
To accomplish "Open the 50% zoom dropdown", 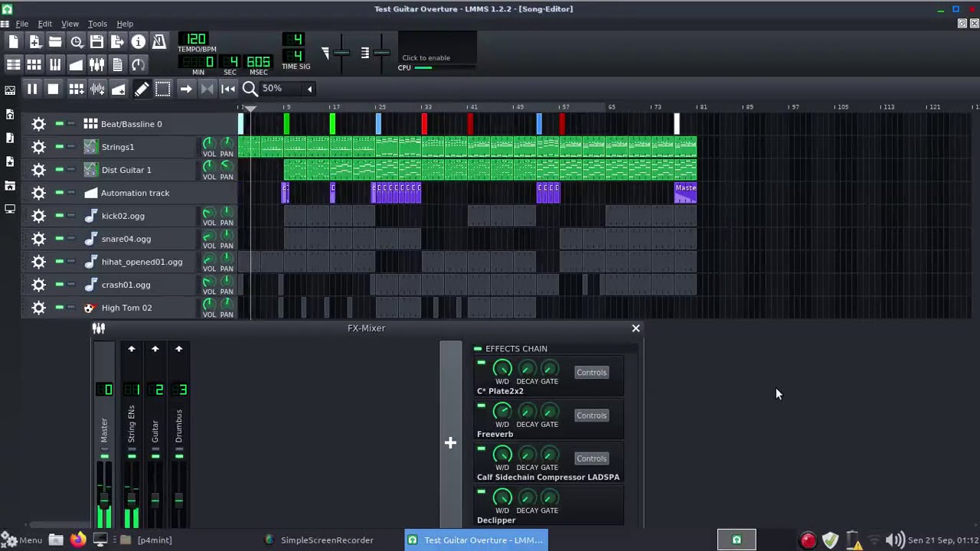I will click(x=288, y=89).
